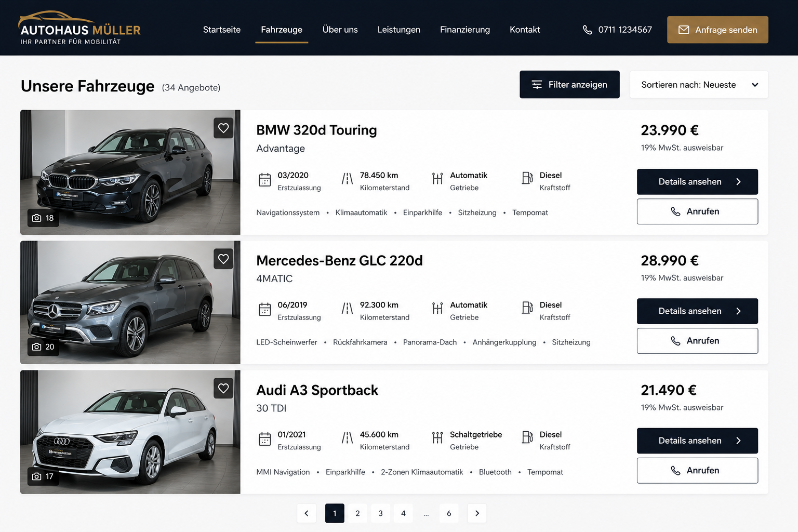
Task: Click the '(34 Angebote)' count
Action: pos(191,88)
